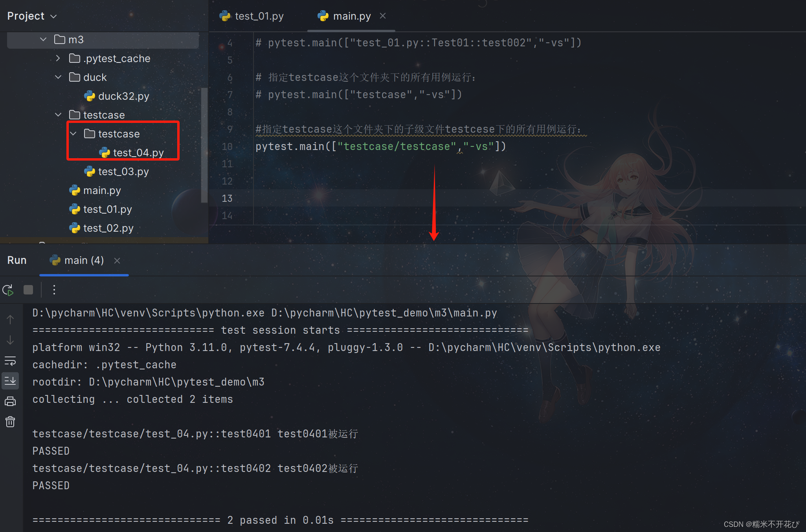
Task: Expand the .pytest_cache folder
Action: pos(58,59)
